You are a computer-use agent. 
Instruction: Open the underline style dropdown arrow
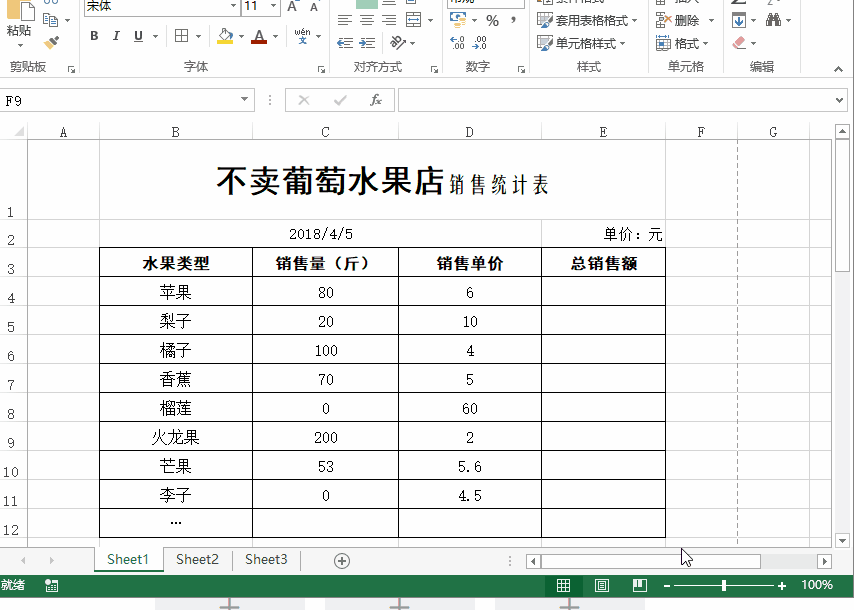tap(156, 36)
